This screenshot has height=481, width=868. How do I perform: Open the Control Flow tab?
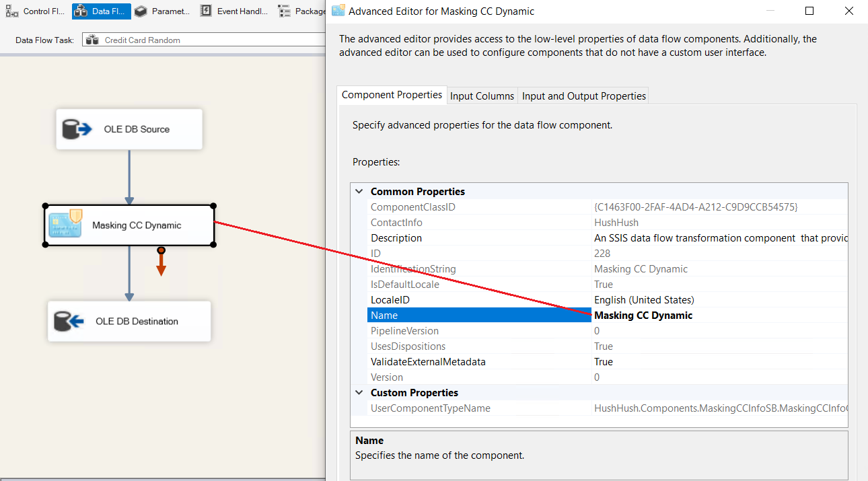click(37, 11)
